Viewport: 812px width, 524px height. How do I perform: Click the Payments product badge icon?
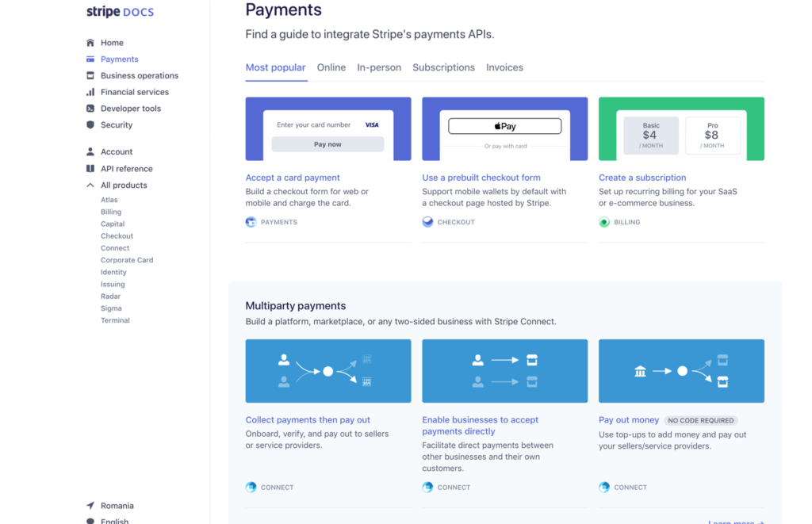coord(251,222)
